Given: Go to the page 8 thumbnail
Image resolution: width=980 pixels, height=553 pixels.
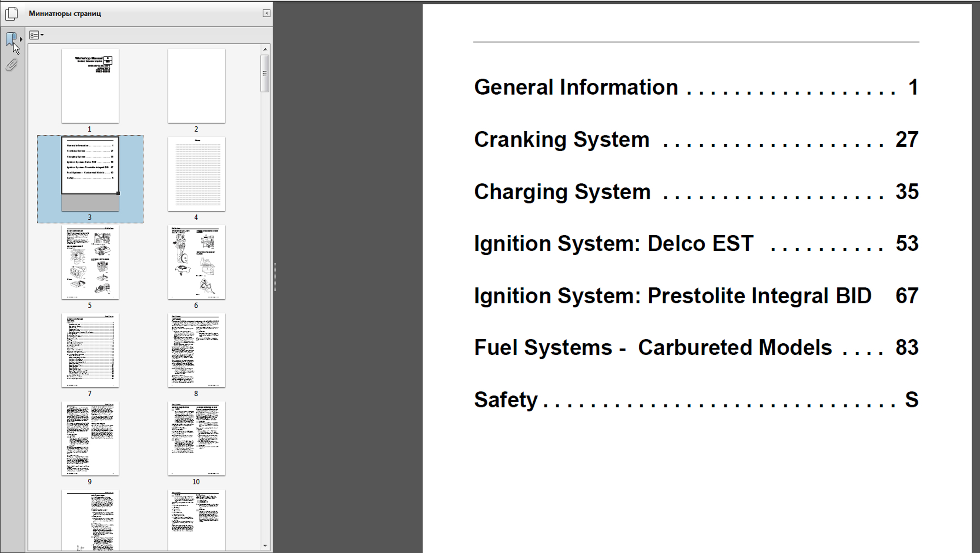Looking at the screenshot, I should click(196, 350).
